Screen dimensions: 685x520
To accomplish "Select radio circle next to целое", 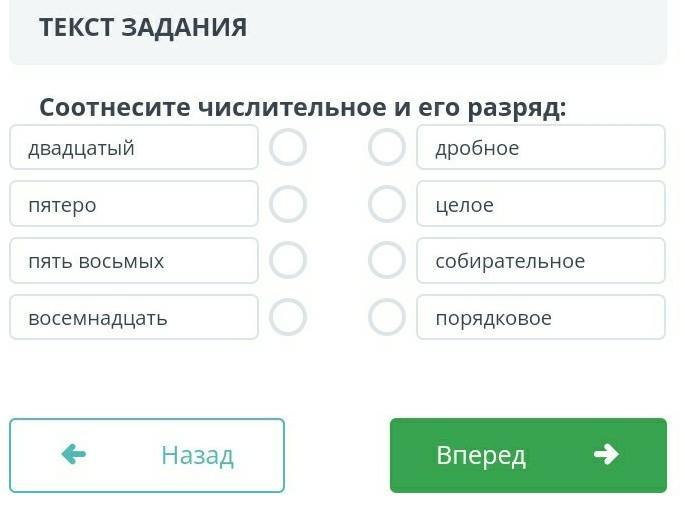I will [x=387, y=205].
